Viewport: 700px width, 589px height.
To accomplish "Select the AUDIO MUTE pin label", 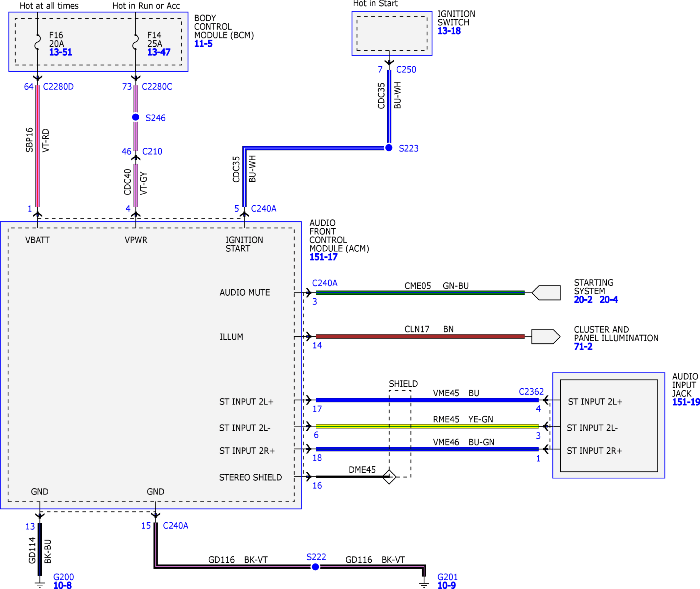I will click(245, 292).
